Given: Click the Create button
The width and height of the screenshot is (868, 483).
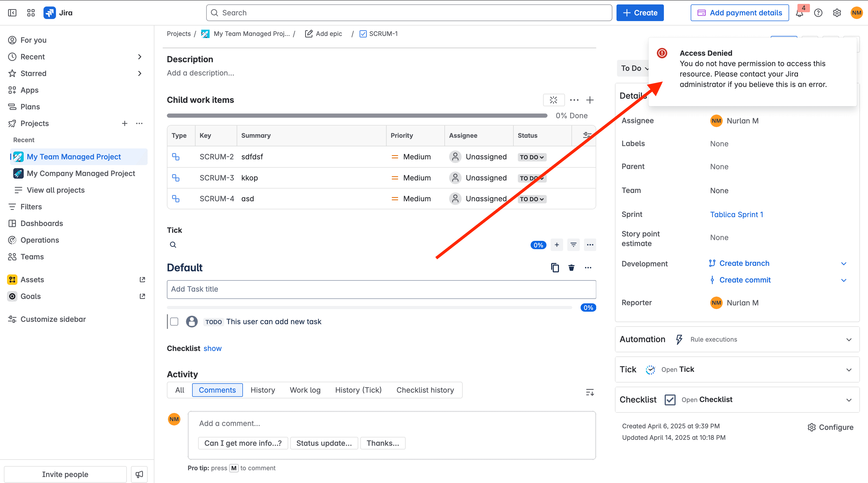Looking at the screenshot, I should tap(640, 13).
